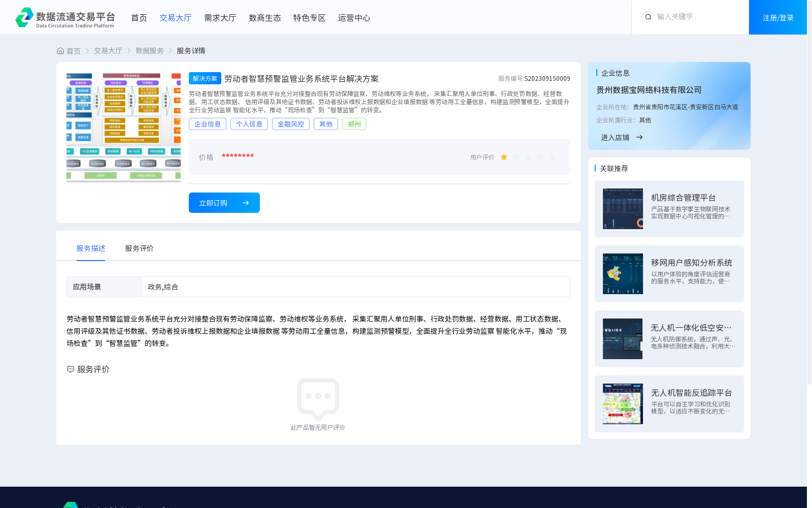Image resolution: width=812 pixels, height=508 pixels.
Task: Click the 解决方案 label badge
Action: tap(205, 78)
